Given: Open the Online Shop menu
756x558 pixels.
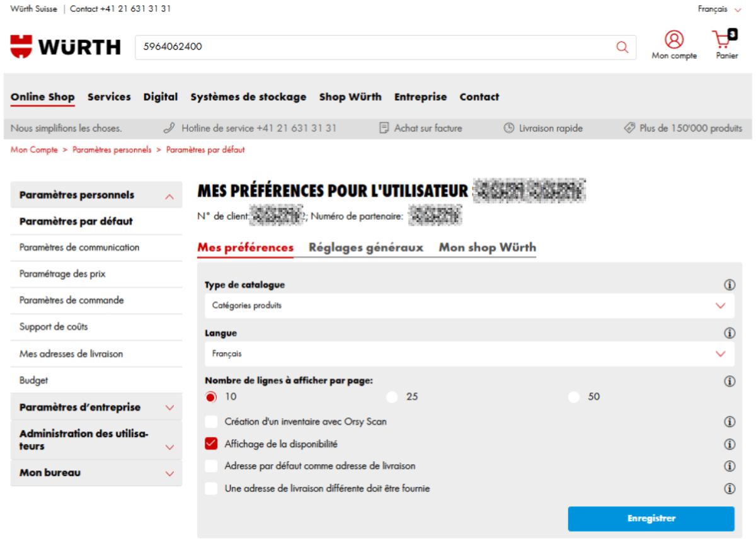Looking at the screenshot, I should [42, 97].
